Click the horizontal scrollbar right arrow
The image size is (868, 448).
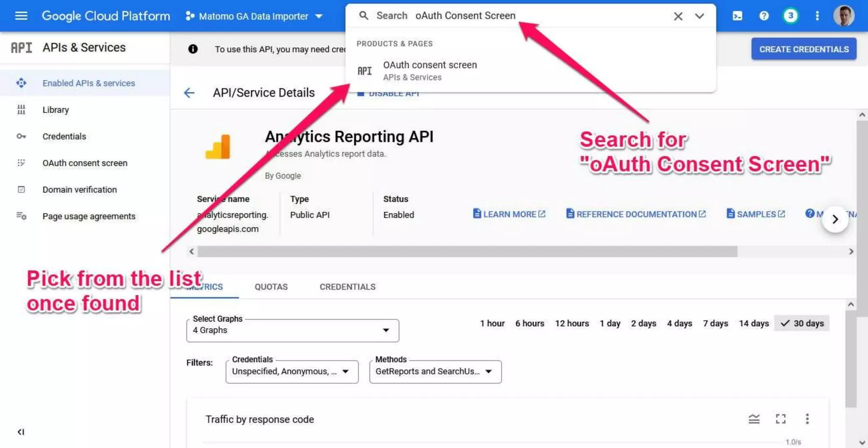coord(851,252)
